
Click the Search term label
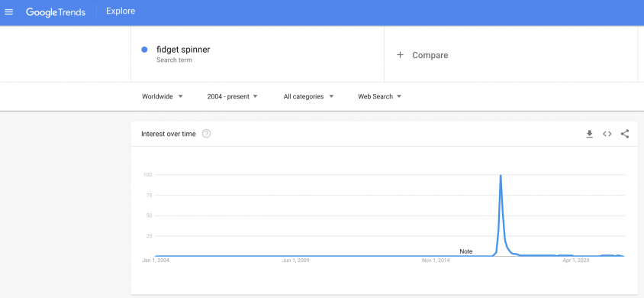tap(174, 60)
